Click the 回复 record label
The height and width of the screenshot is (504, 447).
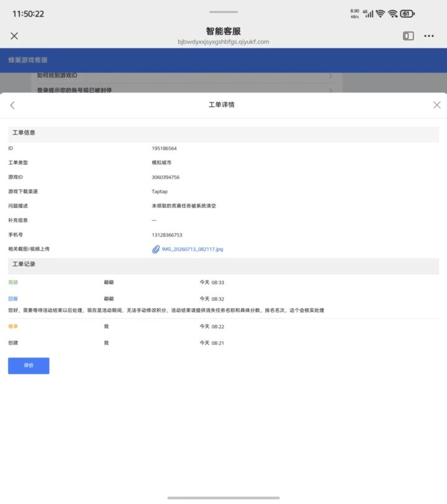pos(13,299)
